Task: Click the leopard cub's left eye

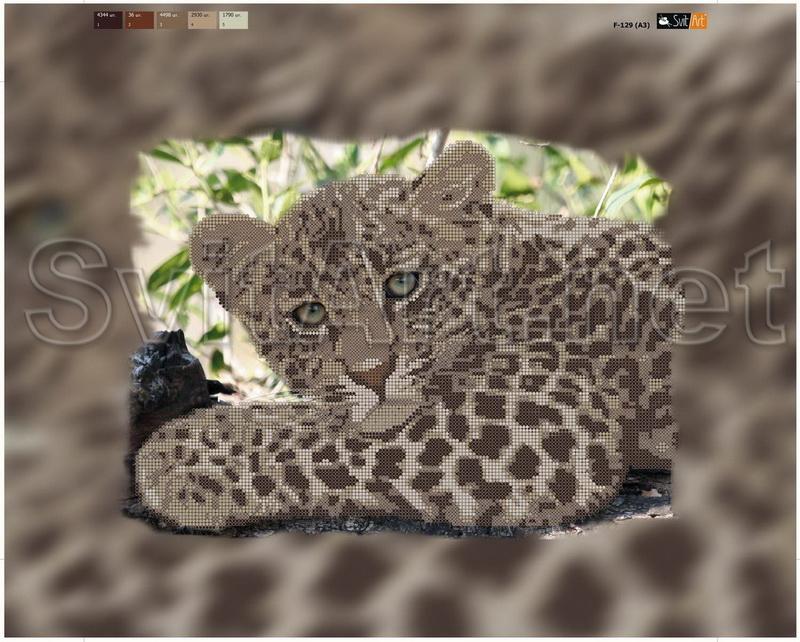Action: 309,313
